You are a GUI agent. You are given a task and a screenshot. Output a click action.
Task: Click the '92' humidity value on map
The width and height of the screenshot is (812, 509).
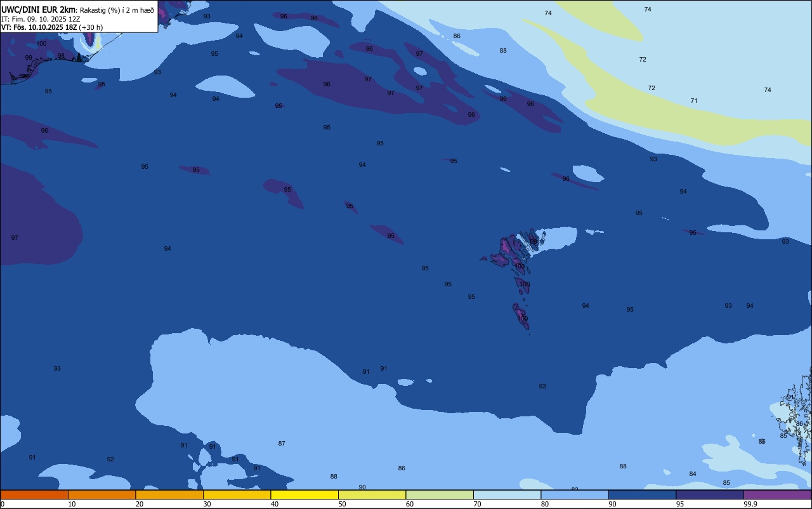[x=110, y=459]
